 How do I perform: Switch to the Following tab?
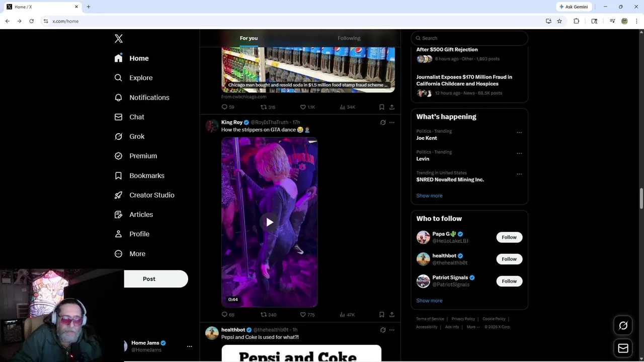tap(349, 38)
